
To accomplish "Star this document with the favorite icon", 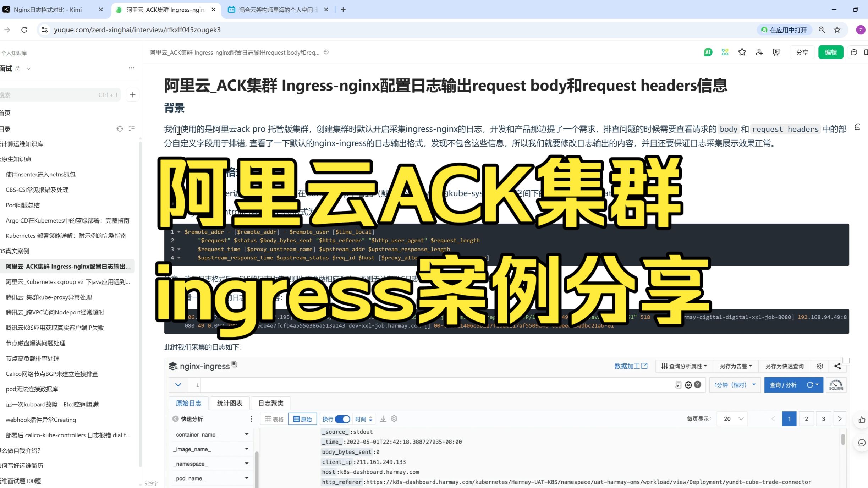I will click(x=742, y=52).
